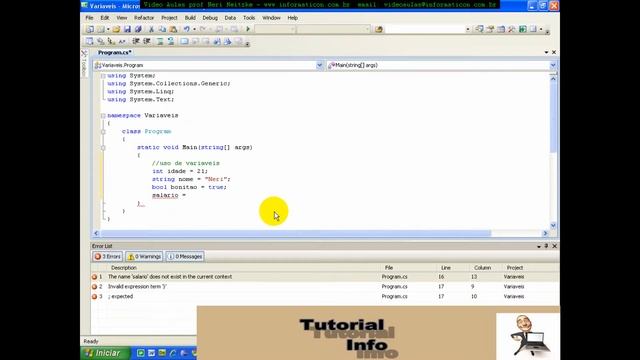This screenshot has width=640, height=360.
Task: Click the Display Object Member List icon
Action: pos(89,41)
